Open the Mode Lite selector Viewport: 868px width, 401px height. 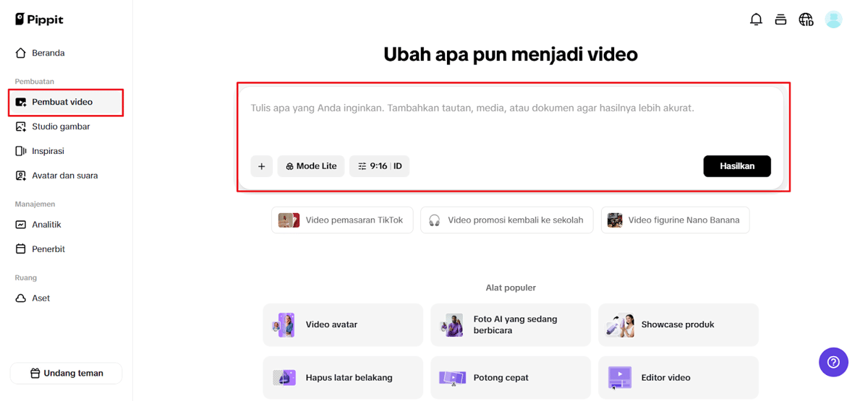coord(310,166)
